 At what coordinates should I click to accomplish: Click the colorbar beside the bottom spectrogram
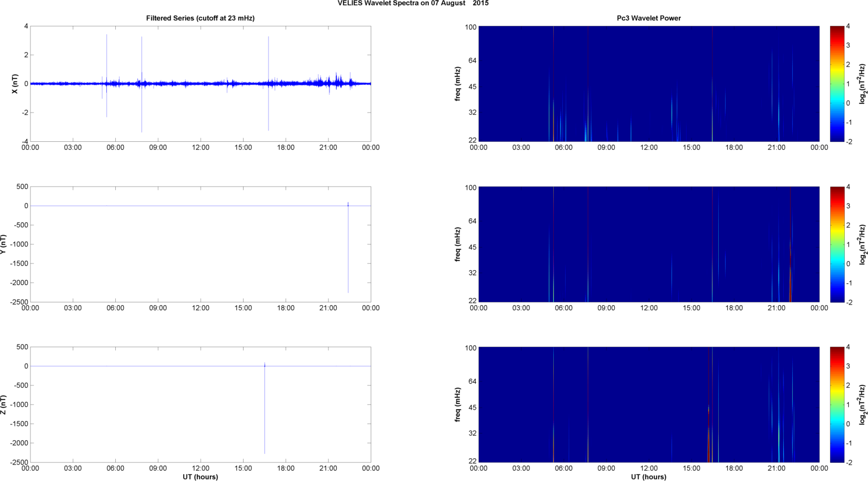coord(837,405)
